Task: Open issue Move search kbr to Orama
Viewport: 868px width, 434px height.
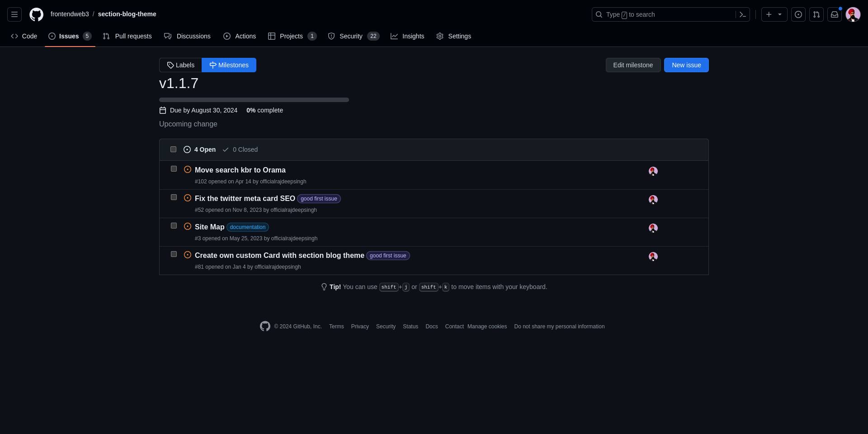Action: 240,170
